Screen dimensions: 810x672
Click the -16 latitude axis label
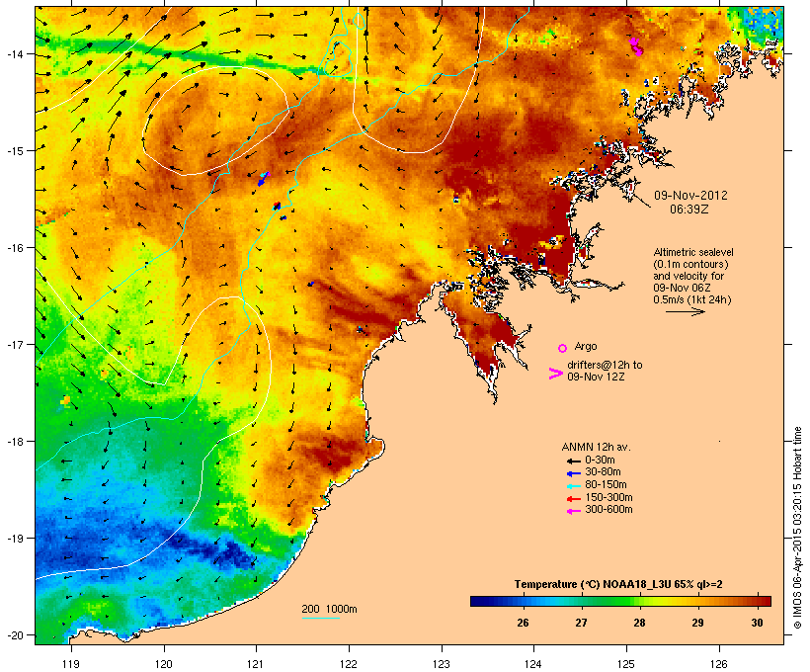point(15,248)
